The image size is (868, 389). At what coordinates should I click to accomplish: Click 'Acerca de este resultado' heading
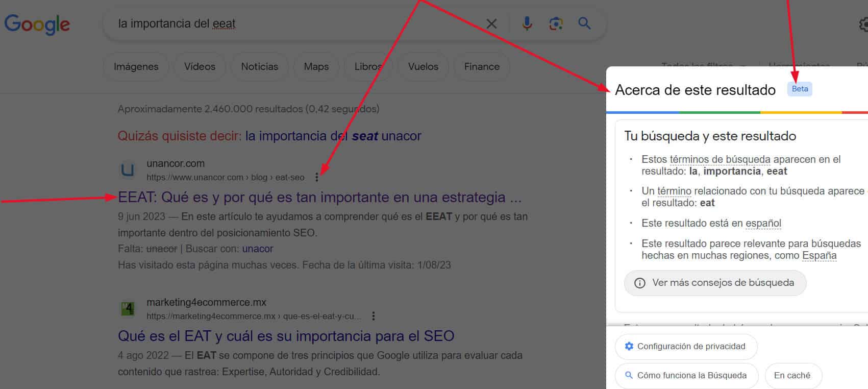pyautogui.click(x=695, y=90)
